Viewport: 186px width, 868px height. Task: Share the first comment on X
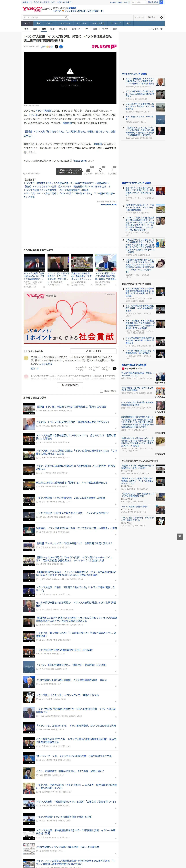pyautogui.click(x=114, y=369)
